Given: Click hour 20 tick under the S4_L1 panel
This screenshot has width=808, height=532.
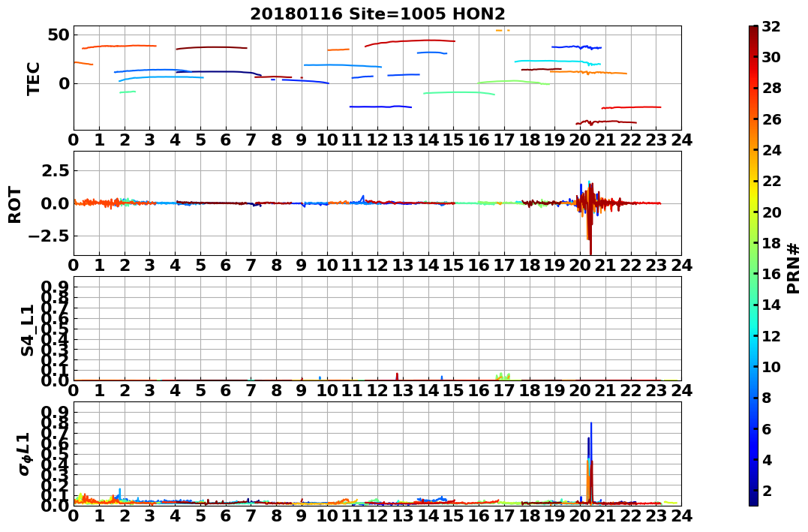Looking at the screenshot, I should (580, 390).
